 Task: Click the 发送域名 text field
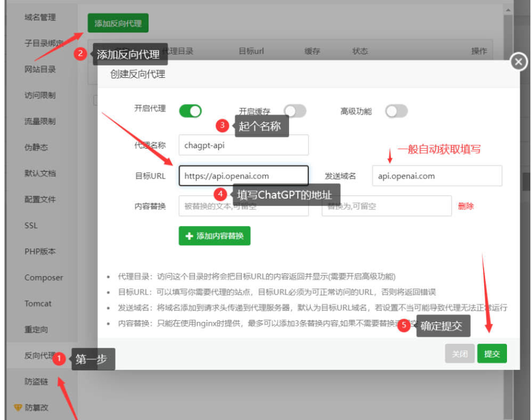point(437,176)
